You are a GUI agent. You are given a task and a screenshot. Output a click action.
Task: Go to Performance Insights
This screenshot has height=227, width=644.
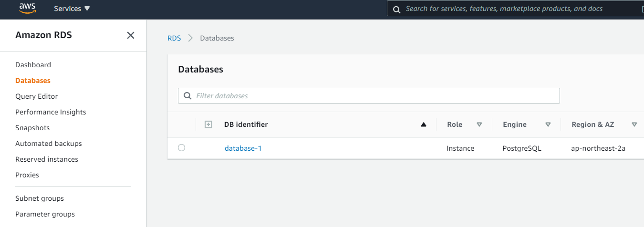click(x=51, y=112)
